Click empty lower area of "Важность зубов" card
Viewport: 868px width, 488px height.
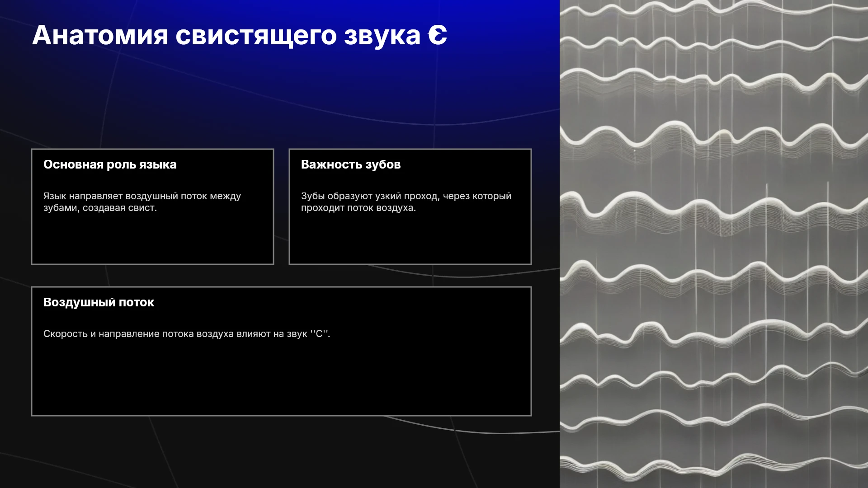click(x=410, y=239)
